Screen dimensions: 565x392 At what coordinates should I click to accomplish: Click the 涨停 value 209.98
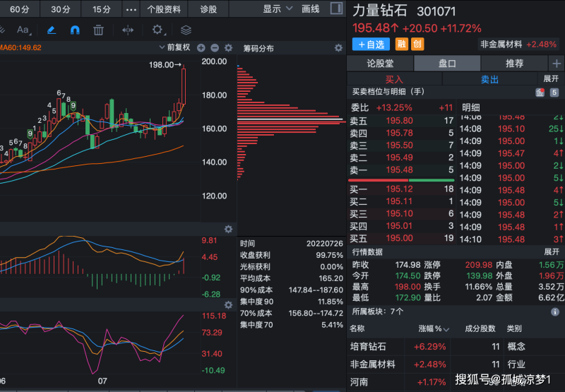479,265
